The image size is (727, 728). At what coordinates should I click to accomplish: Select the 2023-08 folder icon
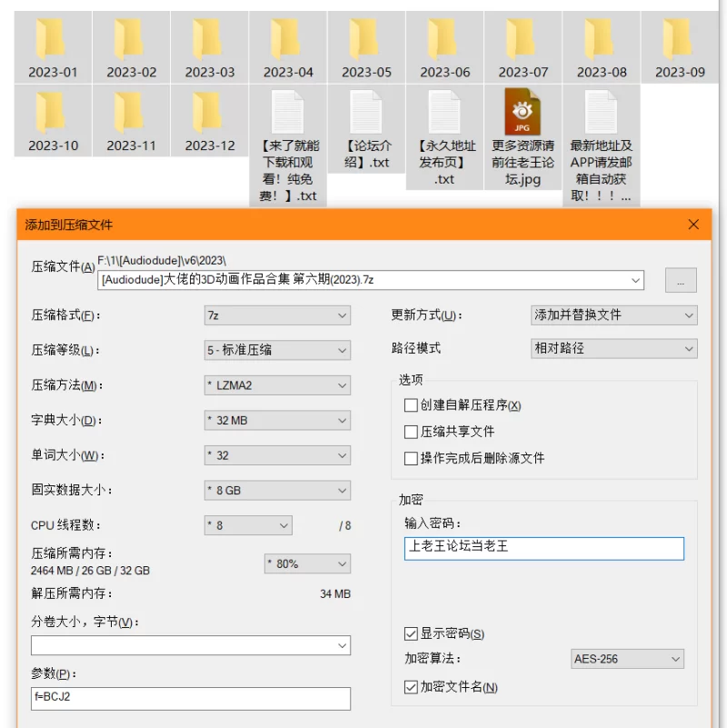pos(600,39)
